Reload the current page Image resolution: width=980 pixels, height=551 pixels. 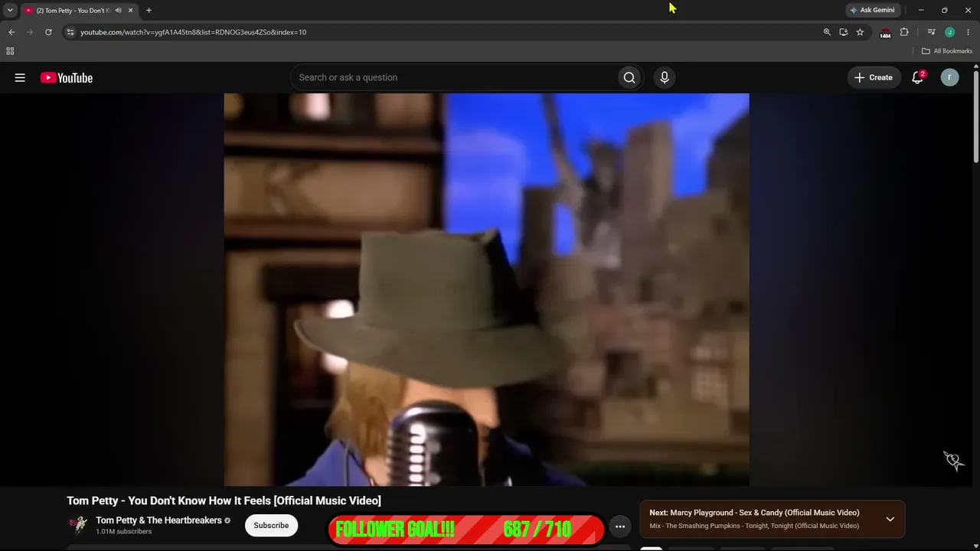[48, 32]
